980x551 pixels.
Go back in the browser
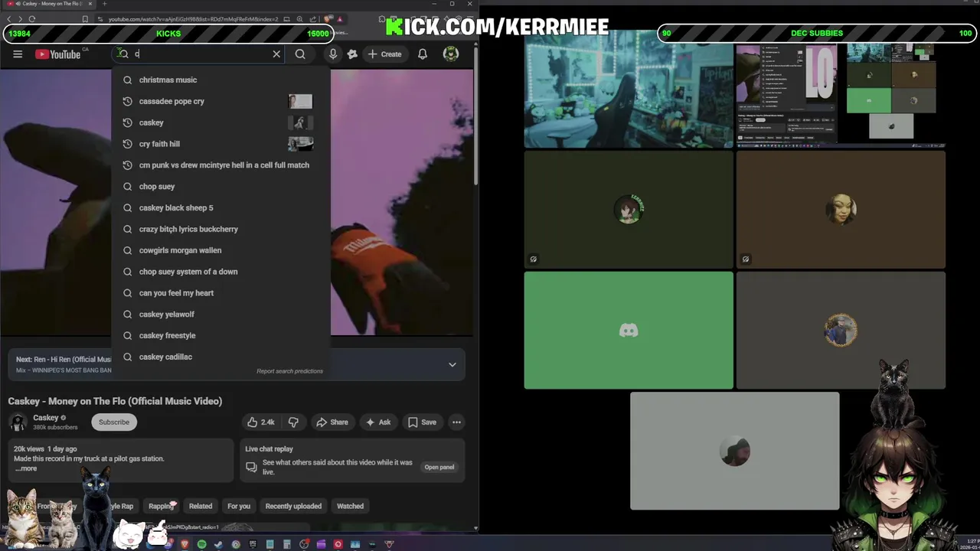9,18
